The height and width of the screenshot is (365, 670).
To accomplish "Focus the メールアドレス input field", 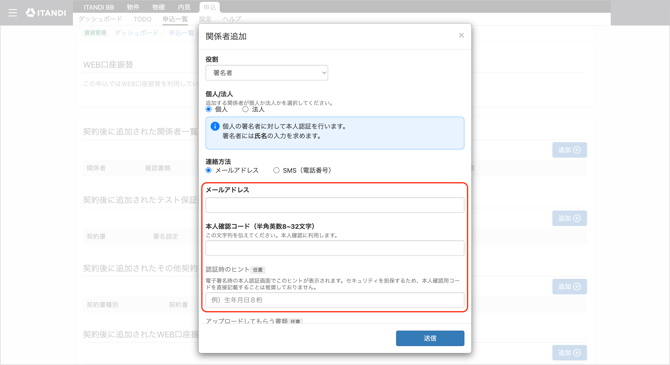I will click(335, 205).
